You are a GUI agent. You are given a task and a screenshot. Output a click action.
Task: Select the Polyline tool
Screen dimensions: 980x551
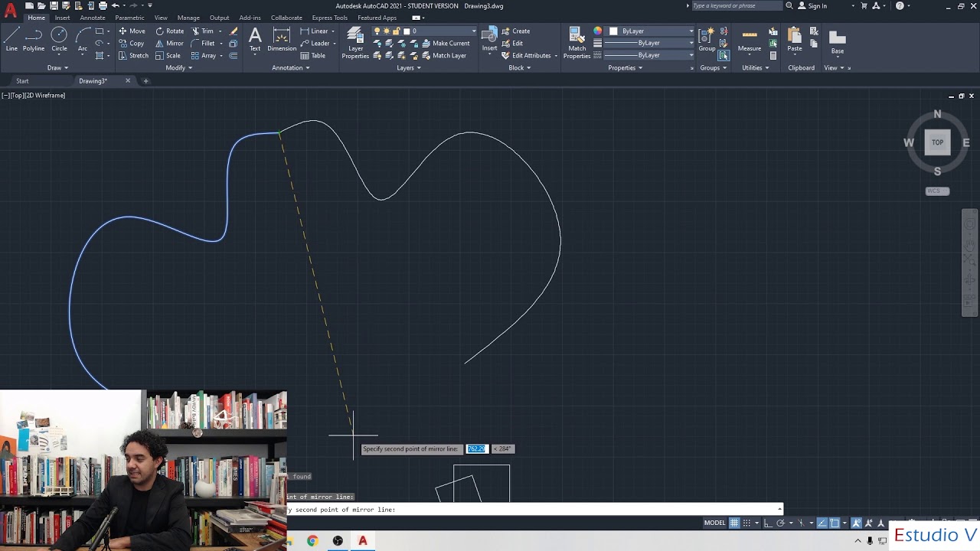(x=34, y=40)
